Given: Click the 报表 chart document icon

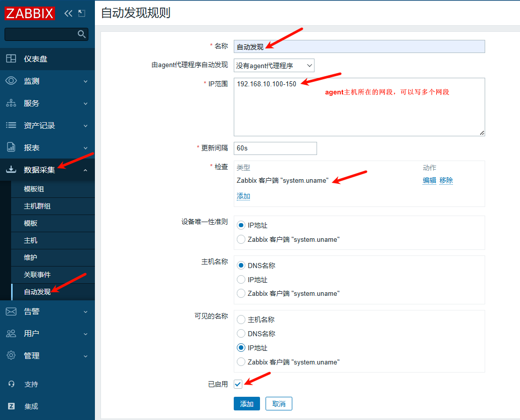Looking at the screenshot, I should [11, 147].
